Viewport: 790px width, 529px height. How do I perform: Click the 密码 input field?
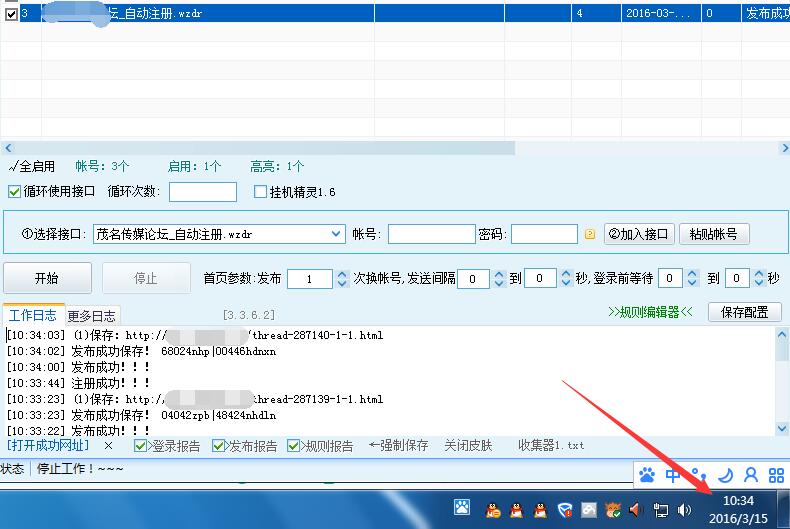click(x=544, y=234)
